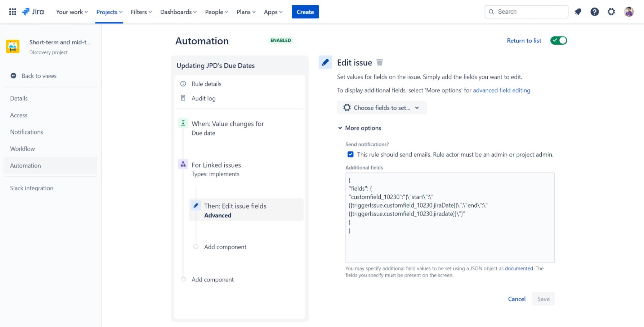Open the Projects menu
Image resolution: width=644 pixels, height=327 pixels.
click(x=109, y=12)
